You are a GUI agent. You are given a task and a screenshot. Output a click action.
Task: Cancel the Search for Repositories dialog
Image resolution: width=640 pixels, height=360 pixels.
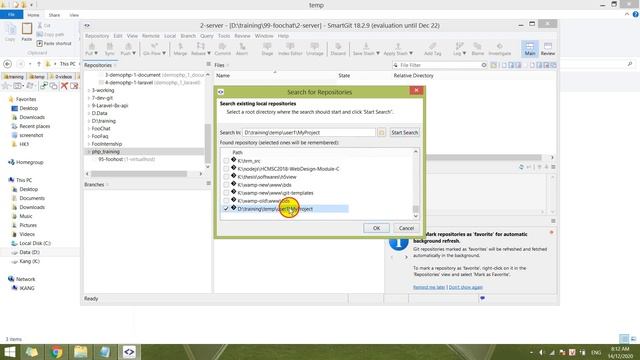coord(406,228)
